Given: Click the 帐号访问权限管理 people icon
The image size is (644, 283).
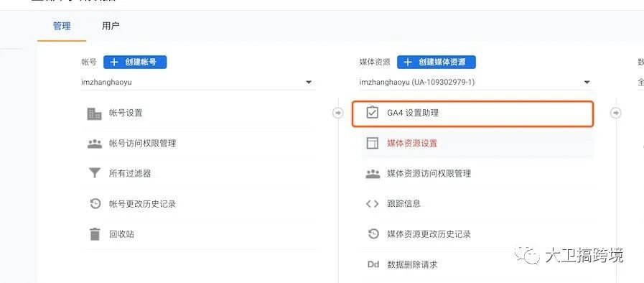Looking at the screenshot, I should pyautogui.click(x=95, y=144).
